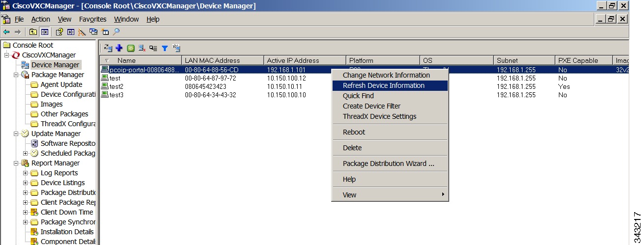
Task: Open the View submenu in the context menu
Action: click(x=390, y=195)
